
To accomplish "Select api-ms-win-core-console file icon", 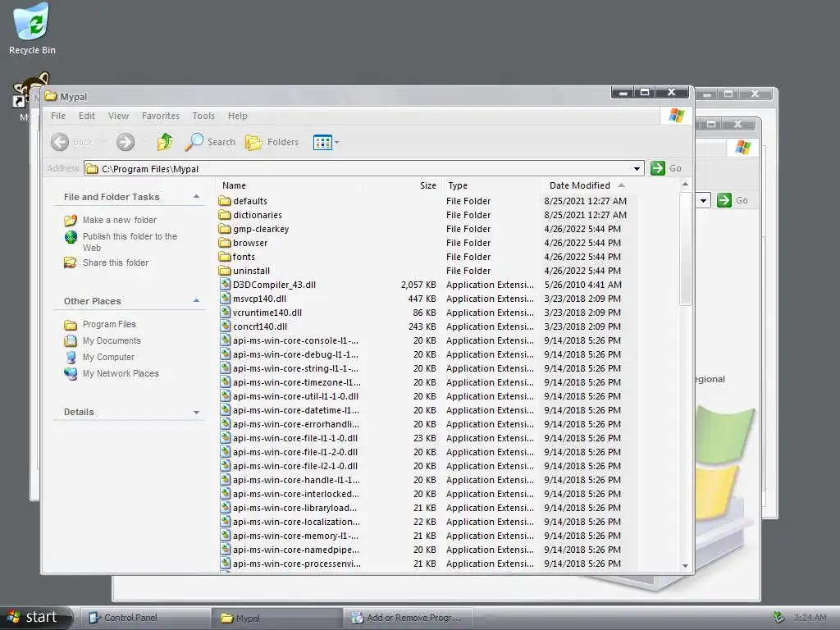I will point(226,340).
